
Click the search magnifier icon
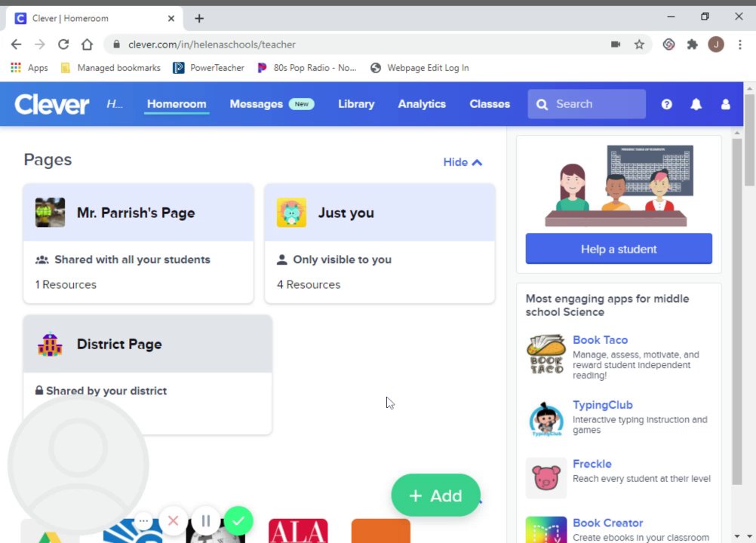(542, 105)
